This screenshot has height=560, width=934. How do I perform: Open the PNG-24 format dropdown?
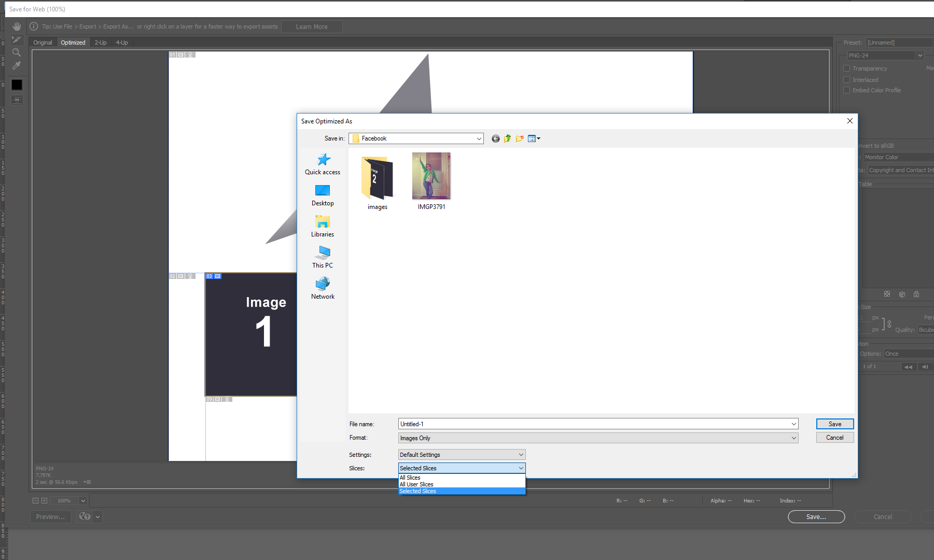tap(886, 55)
